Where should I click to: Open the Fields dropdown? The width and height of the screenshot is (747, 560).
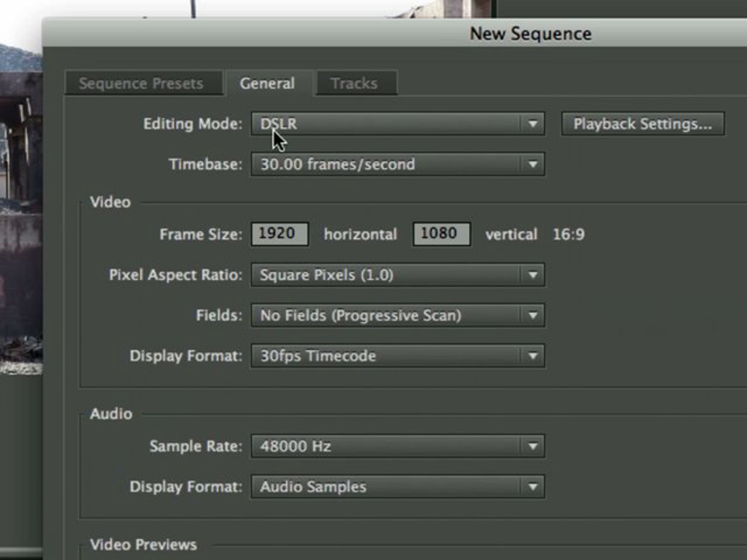click(397, 315)
